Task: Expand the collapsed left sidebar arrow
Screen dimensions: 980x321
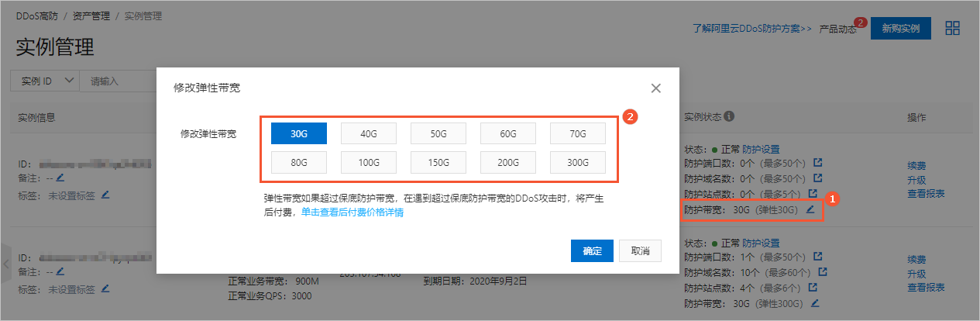Action: (x=6, y=264)
